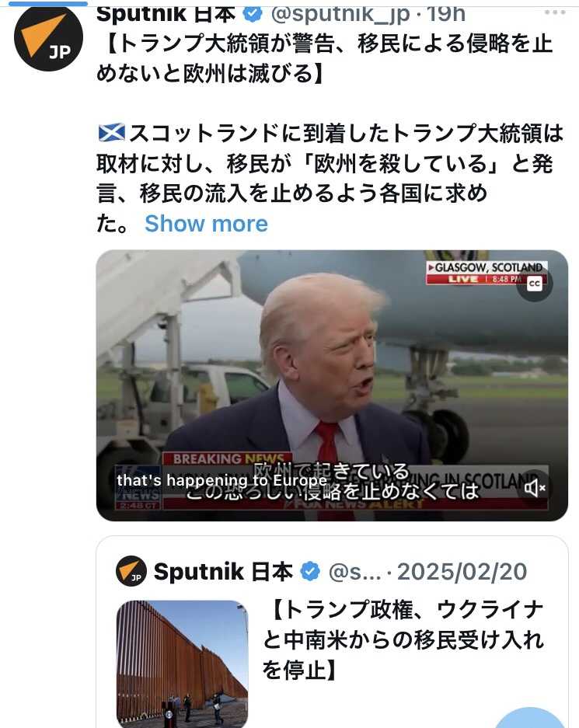Toggle closed captions CC on video

(535, 284)
